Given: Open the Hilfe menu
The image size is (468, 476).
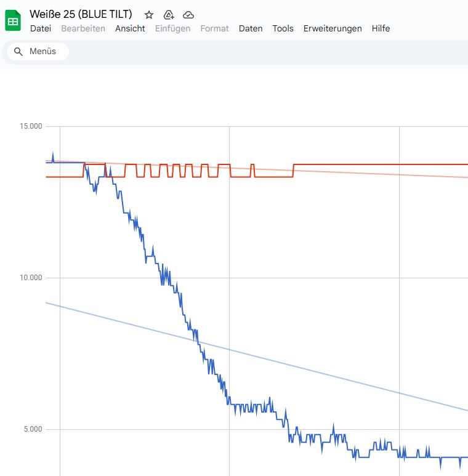Looking at the screenshot, I should (x=381, y=28).
